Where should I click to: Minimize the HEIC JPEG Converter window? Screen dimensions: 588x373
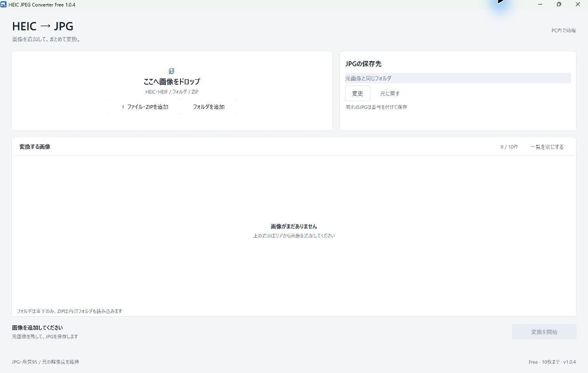(x=540, y=5)
